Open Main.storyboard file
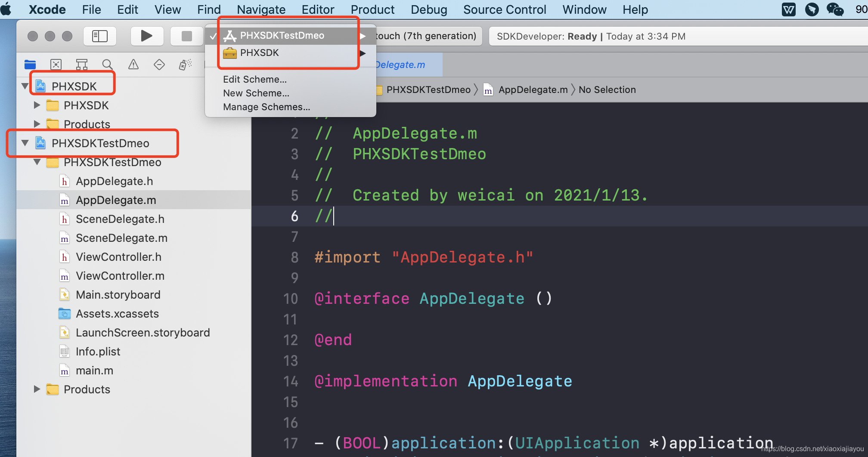 coord(118,295)
